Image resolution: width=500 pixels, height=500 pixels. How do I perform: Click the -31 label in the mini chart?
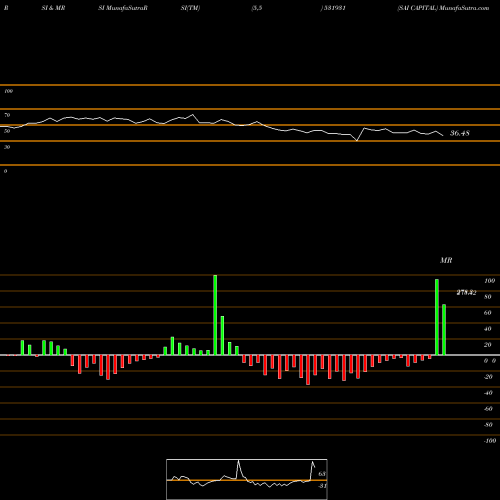322,486
